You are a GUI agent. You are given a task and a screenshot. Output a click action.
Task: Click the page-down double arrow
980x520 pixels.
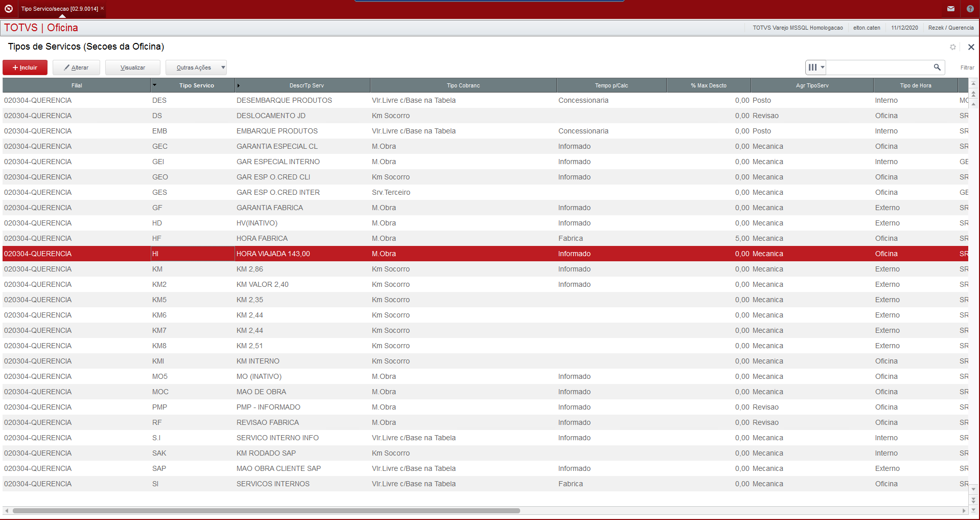point(973,500)
